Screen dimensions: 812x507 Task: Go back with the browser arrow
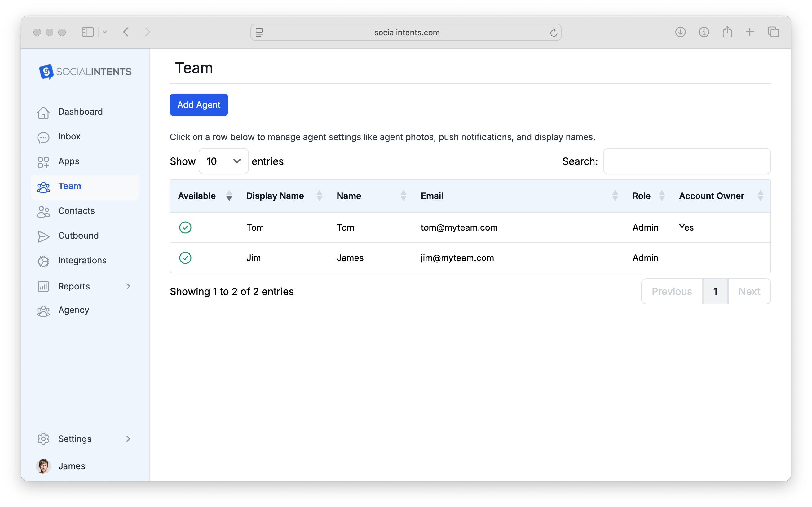(126, 32)
